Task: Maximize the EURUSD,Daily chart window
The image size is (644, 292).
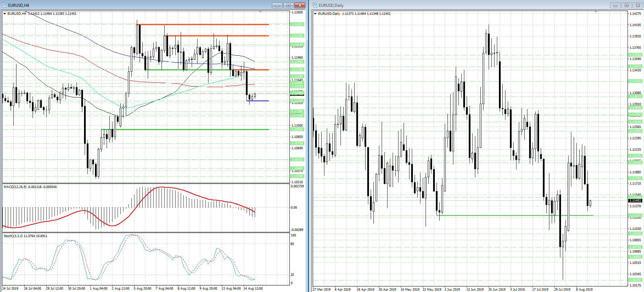Action: click(627, 5)
